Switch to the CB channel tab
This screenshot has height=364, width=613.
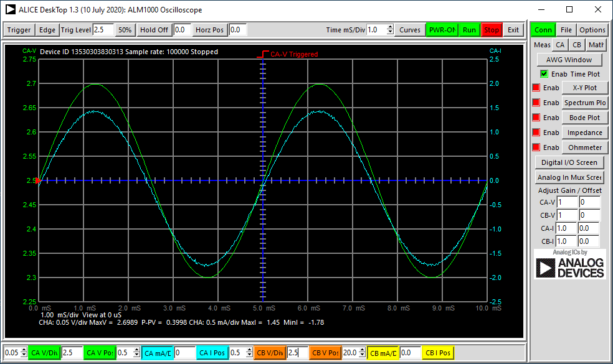(x=576, y=44)
